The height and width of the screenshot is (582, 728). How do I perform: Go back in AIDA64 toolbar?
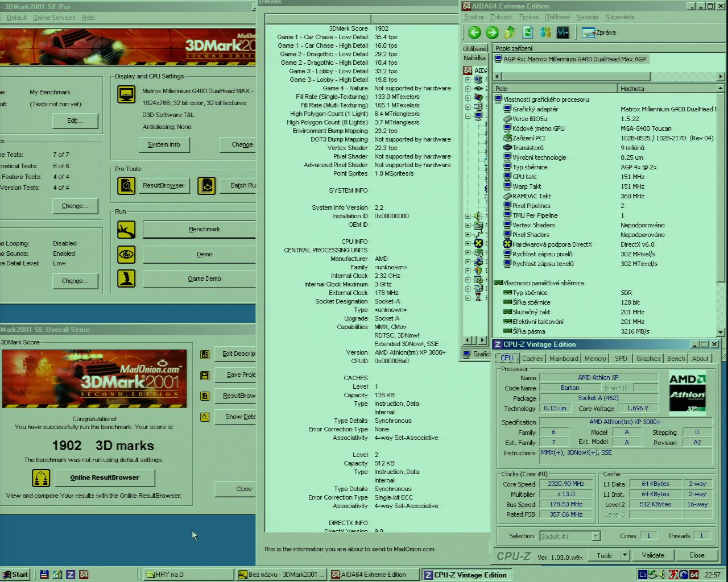click(x=474, y=32)
